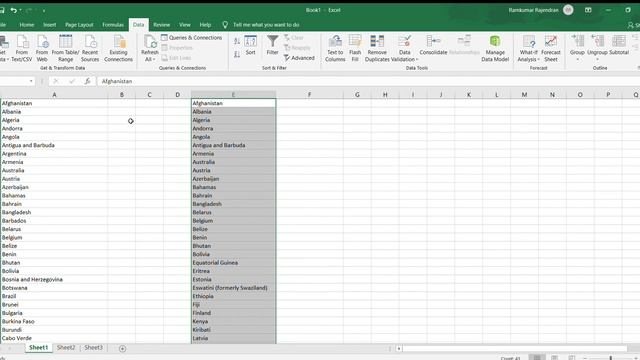The height and width of the screenshot is (360, 640).
Task: Click From Table/Range icon
Action: 65,48
